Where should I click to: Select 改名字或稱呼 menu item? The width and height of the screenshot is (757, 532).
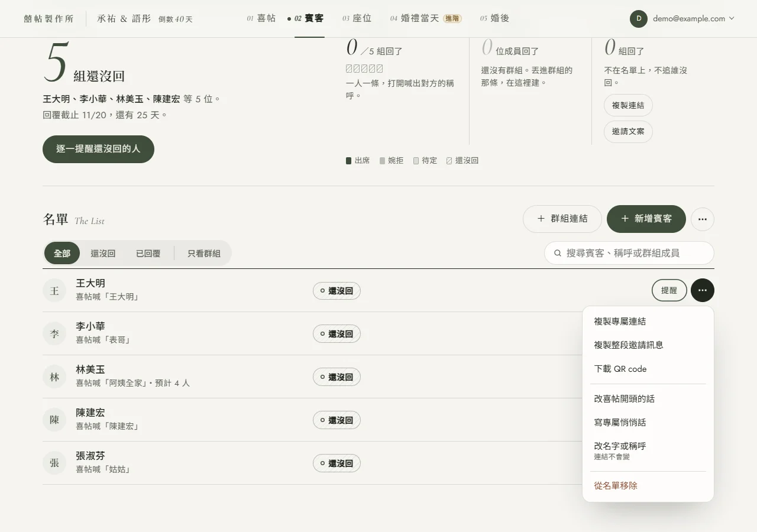[648, 450]
